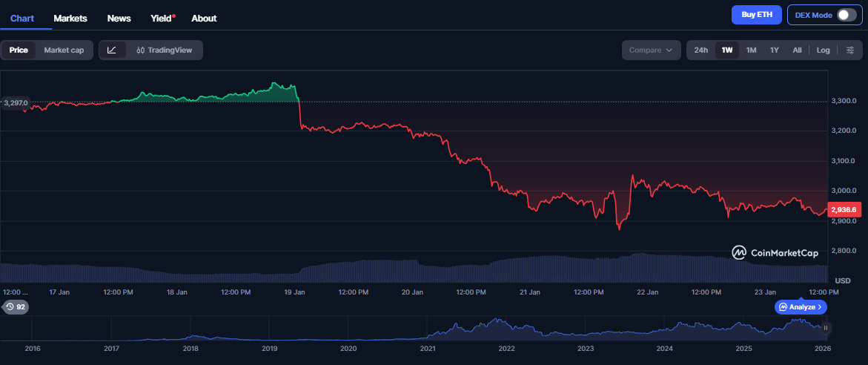The image size is (868, 365).
Task: Expand the Compare dropdown
Action: coord(651,50)
